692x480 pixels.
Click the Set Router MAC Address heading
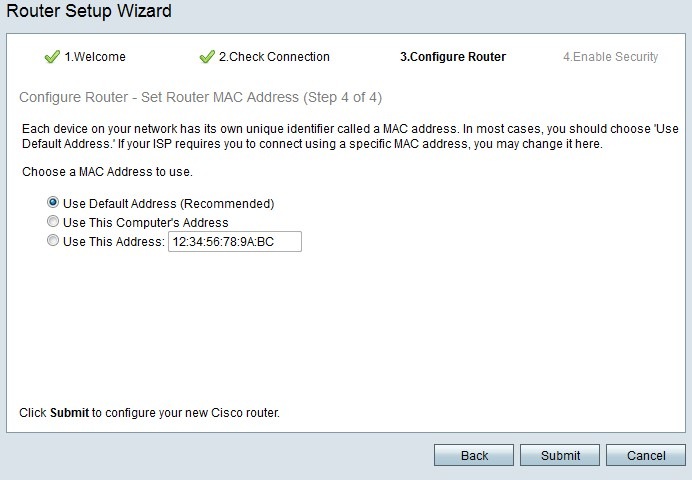click(x=200, y=97)
